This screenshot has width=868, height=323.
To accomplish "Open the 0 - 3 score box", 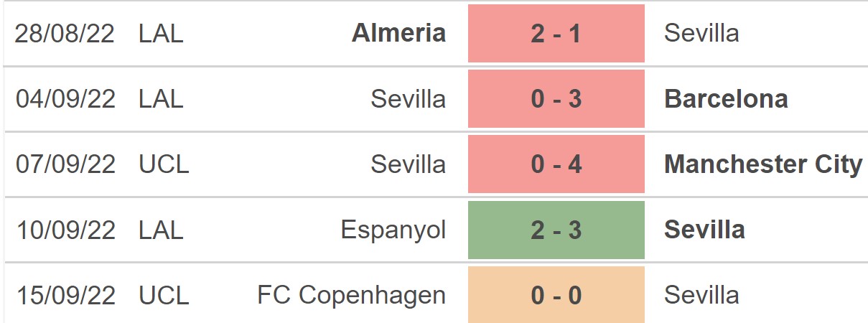I will point(556,99).
